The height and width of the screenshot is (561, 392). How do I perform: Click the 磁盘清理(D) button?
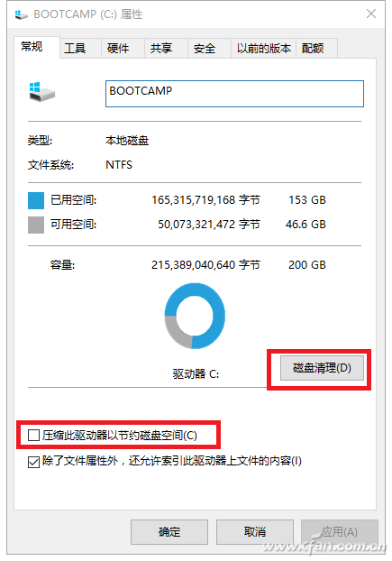322,368
